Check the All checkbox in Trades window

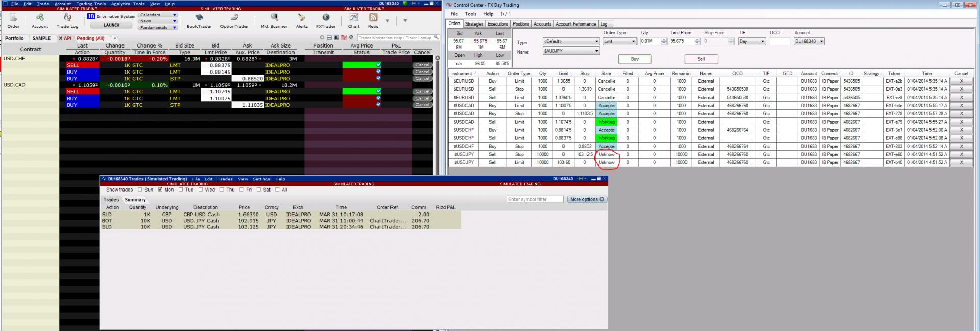click(277, 190)
